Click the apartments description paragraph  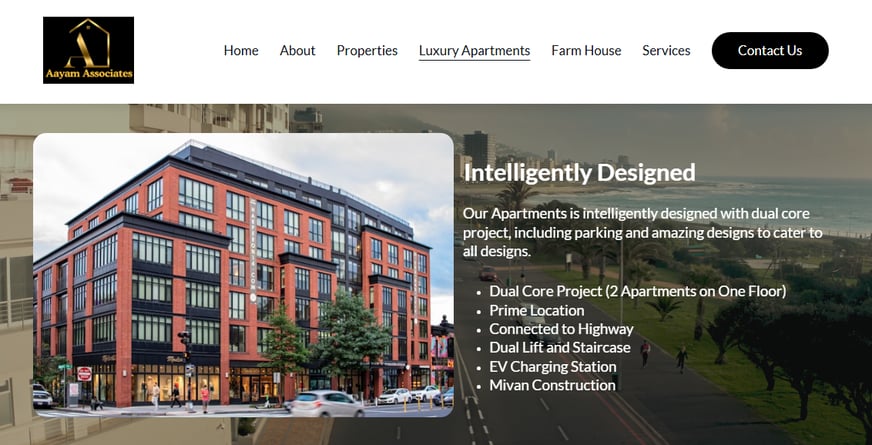coord(642,233)
